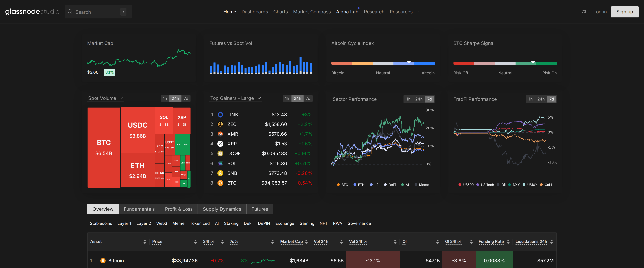Image resolution: width=644 pixels, height=268 pixels.
Task: Click the Altcoin Cycle Index gauge bar
Action: (x=383, y=63)
